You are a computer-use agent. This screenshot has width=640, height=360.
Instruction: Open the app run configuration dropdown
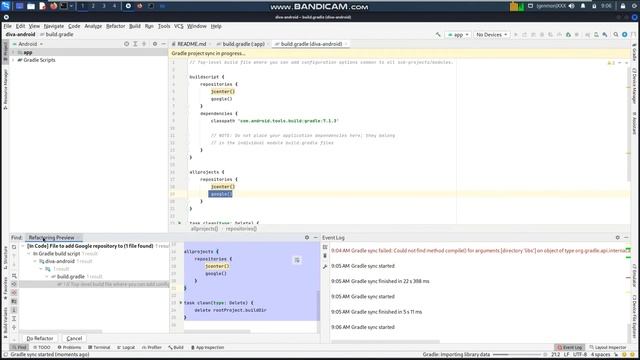[x=458, y=35]
